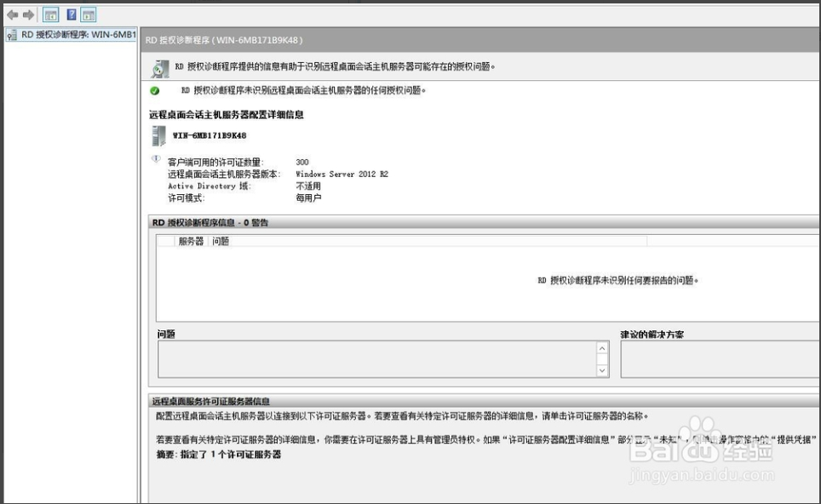Image resolution: width=821 pixels, height=504 pixels.
Task: Click scroll up arrow in 问题 box
Action: click(x=602, y=348)
